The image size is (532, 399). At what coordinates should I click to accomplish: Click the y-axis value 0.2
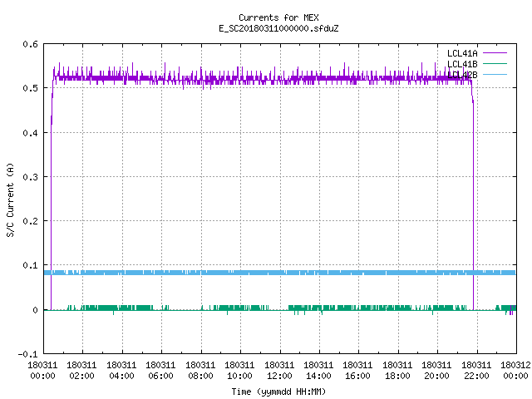coord(30,221)
